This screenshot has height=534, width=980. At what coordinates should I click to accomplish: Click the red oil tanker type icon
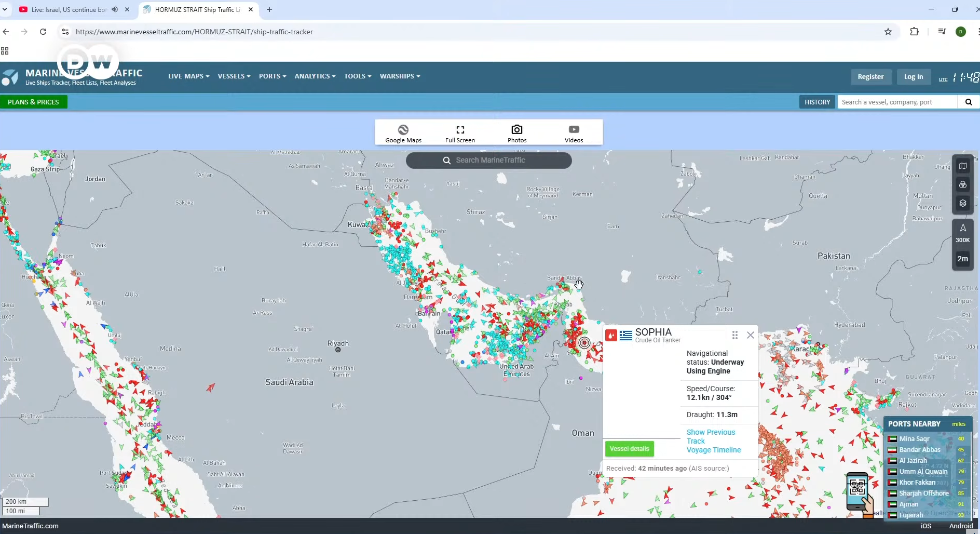pos(611,336)
